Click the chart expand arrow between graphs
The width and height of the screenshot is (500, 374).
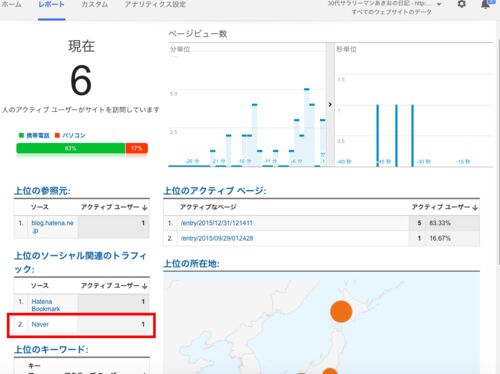coord(330,104)
